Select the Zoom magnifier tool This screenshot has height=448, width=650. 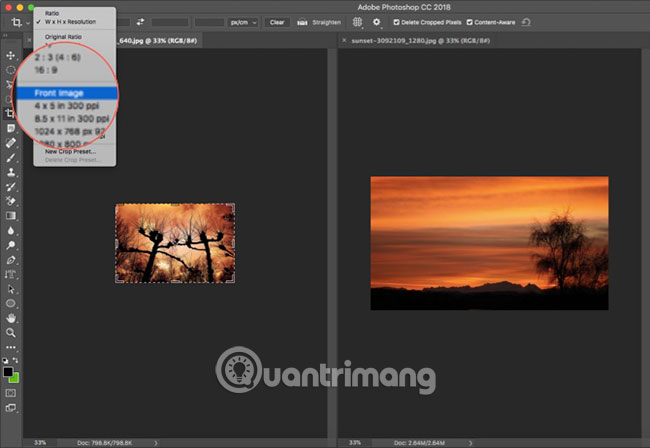11,332
